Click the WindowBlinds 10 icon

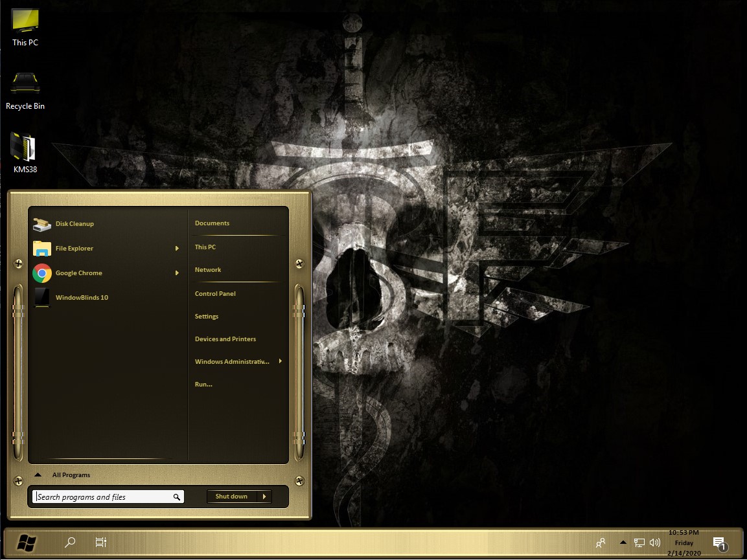(x=42, y=298)
